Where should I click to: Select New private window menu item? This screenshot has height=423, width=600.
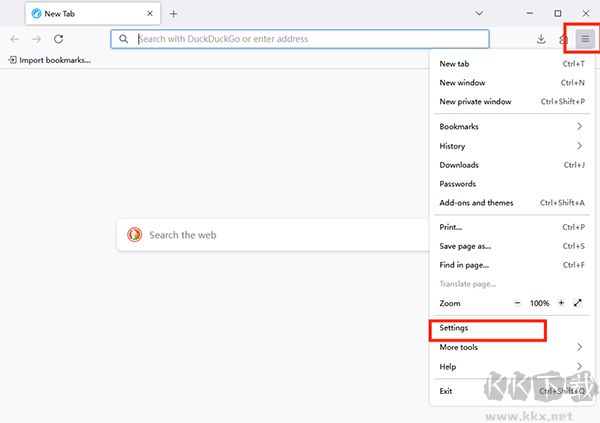click(x=475, y=102)
